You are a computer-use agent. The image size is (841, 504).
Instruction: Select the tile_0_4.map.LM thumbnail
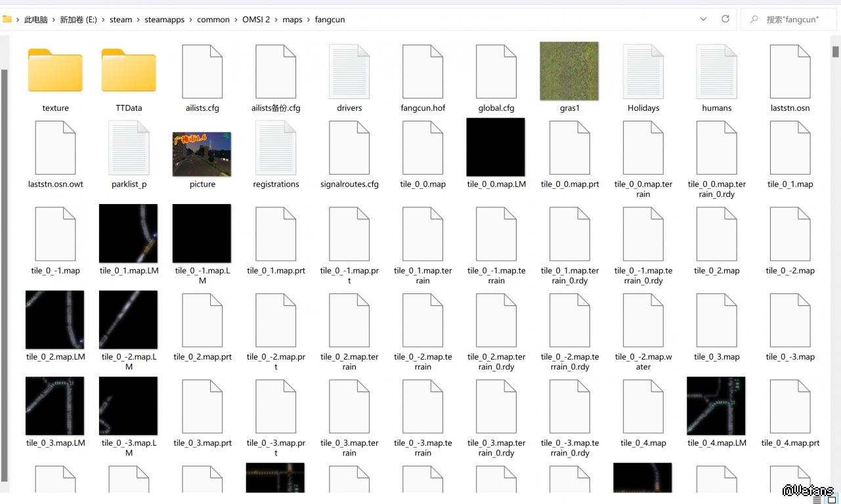(716, 406)
